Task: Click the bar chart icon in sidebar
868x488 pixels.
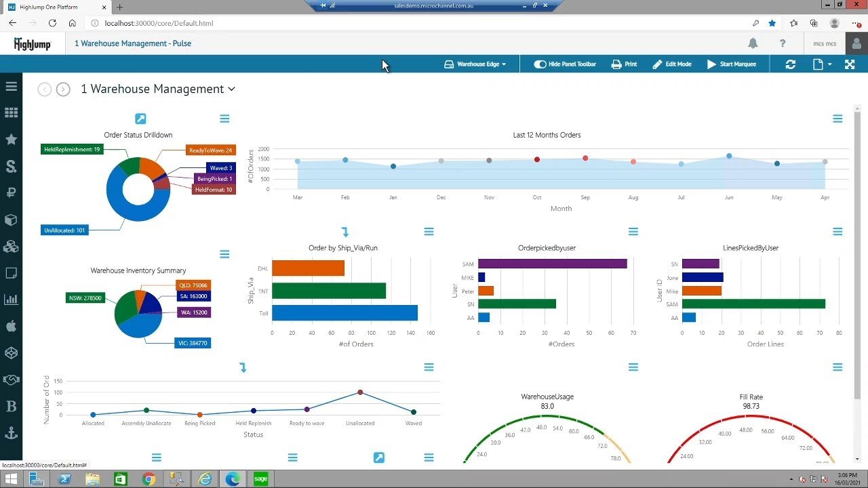Action: coord(11,299)
